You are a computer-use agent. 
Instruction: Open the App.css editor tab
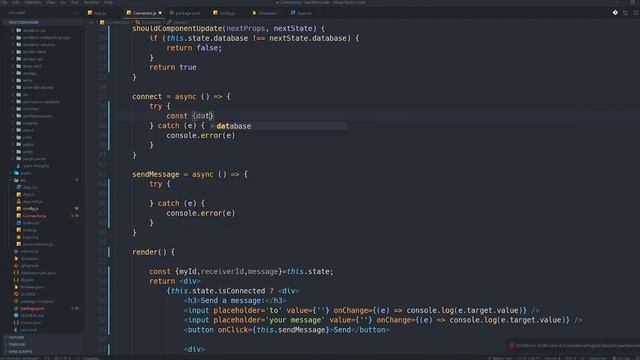point(301,13)
